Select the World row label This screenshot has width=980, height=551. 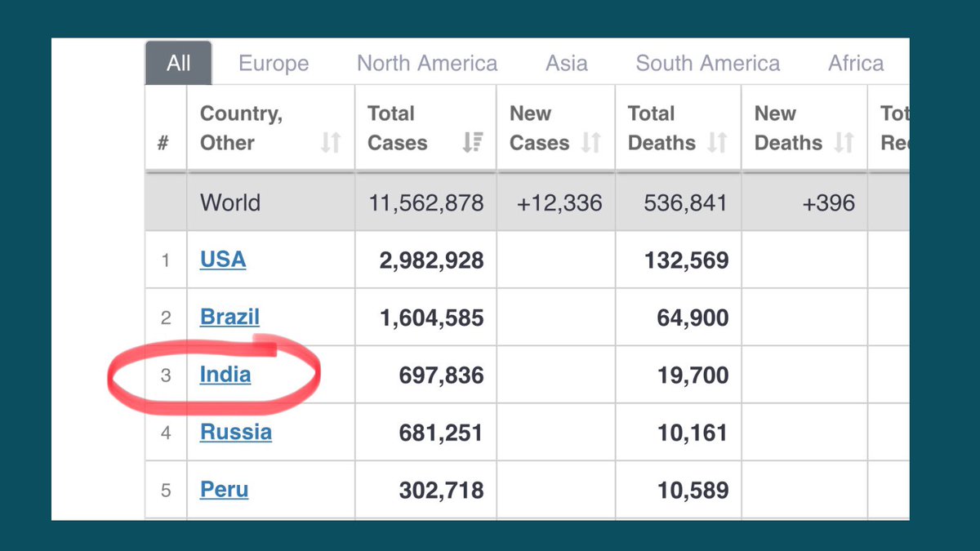tap(230, 202)
